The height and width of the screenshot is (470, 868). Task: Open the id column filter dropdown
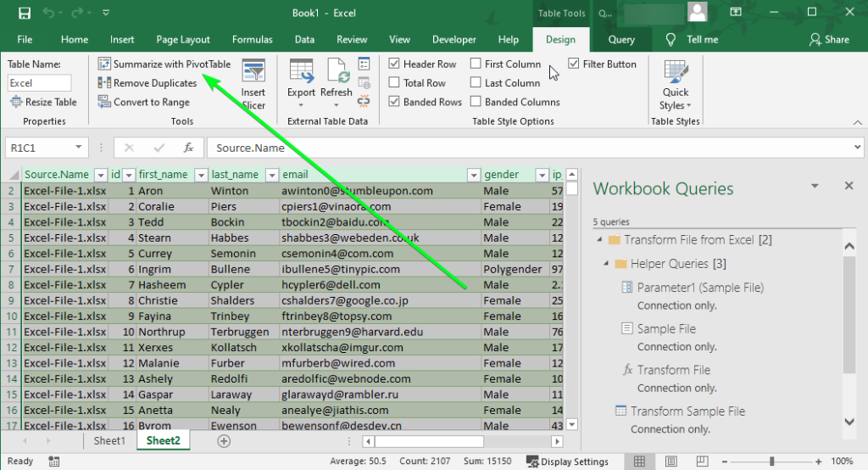tap(129, 175)
